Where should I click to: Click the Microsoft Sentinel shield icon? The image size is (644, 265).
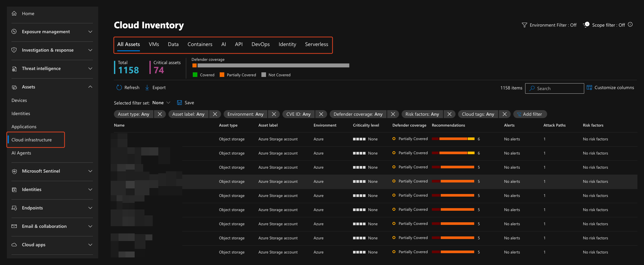[14, 171]
